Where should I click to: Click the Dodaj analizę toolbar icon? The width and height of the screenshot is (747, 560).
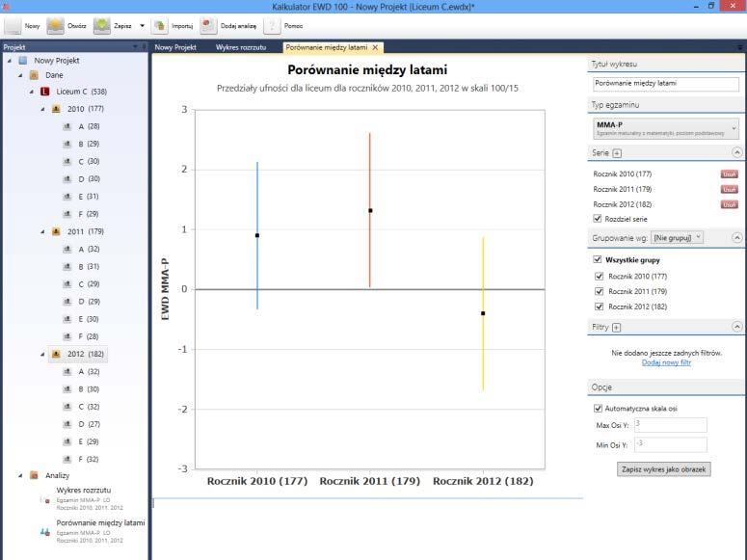[x=208, y=26]
